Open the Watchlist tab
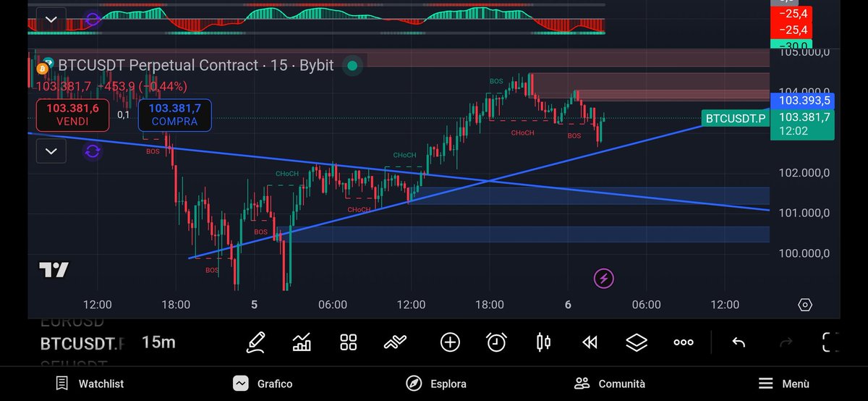Screen dimensions: 868x401 coord(90,384)
